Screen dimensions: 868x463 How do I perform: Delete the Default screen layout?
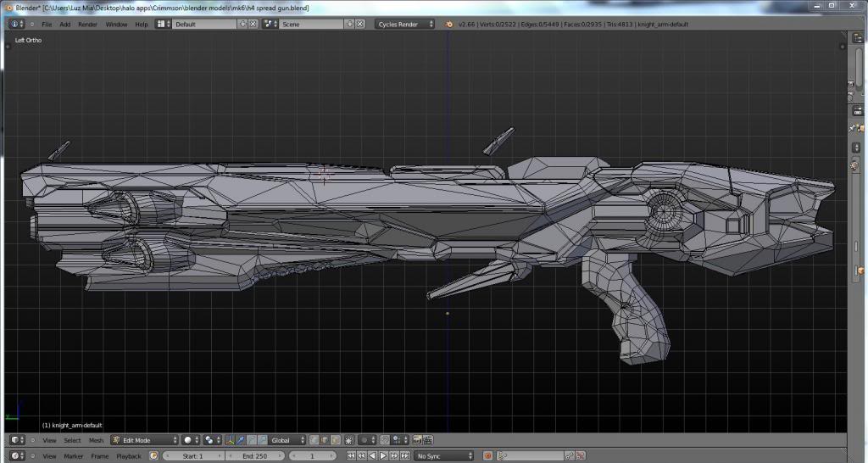click(253, 24)
